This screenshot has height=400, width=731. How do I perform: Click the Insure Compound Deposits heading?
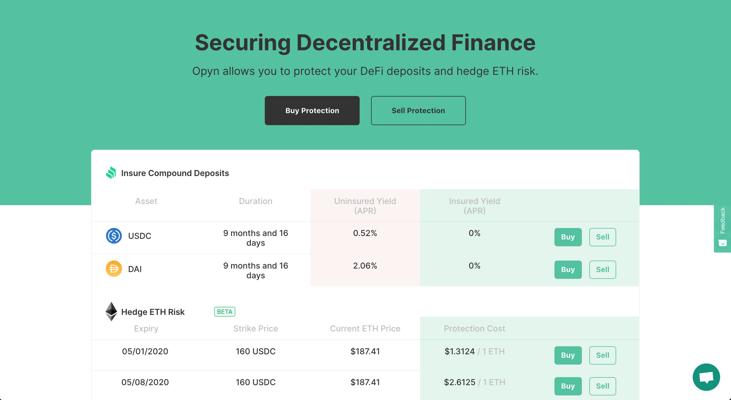(x=175, y=173)
